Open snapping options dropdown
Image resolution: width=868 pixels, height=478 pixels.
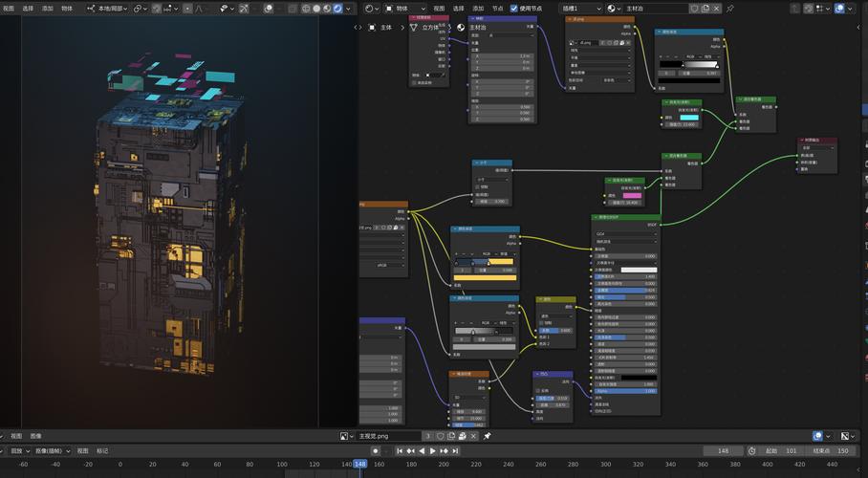pos(170,9)
